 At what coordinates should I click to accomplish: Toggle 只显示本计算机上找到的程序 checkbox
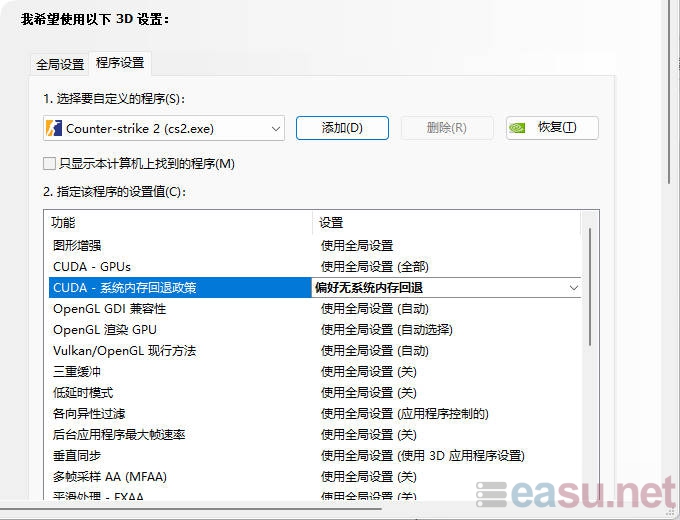point(49,164)
